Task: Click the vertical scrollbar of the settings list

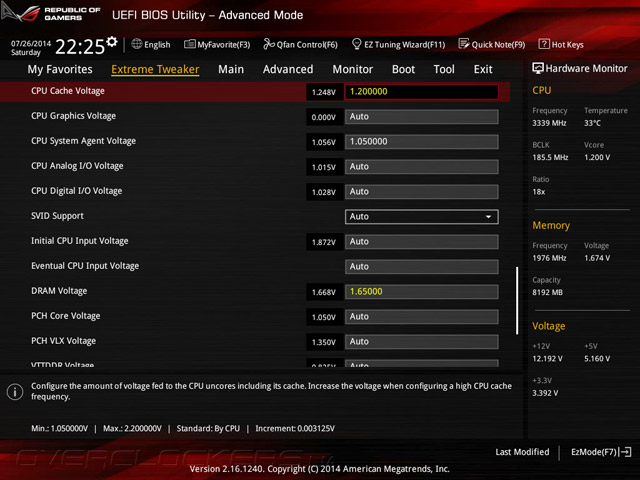Action: coord(517,301)
